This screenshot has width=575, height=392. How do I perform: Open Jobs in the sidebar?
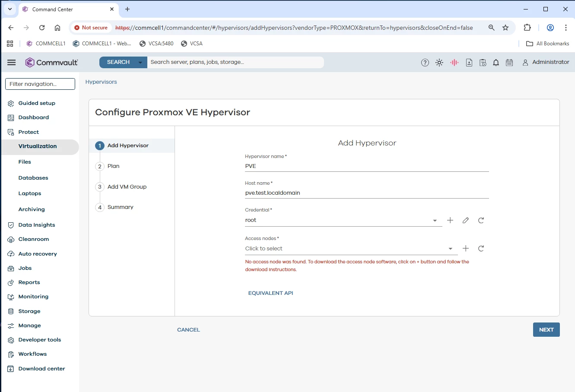pos(25,268)
